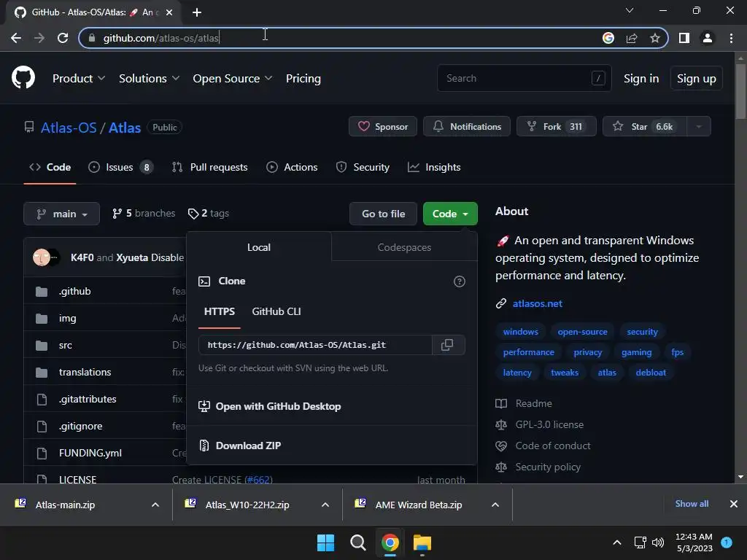The width and height of the screenshot is (747, 560).
Task: Open the volume control in system tray
Action: [x=658, y=542]
